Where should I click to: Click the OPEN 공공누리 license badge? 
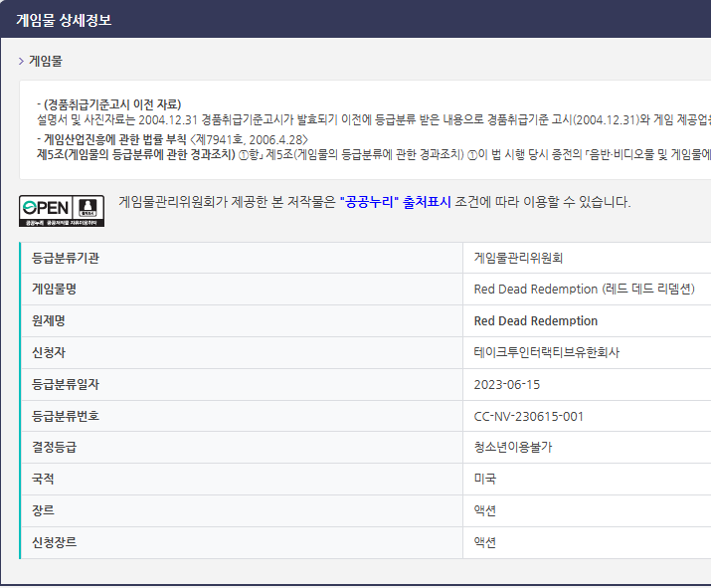click(x=62, y=211)
